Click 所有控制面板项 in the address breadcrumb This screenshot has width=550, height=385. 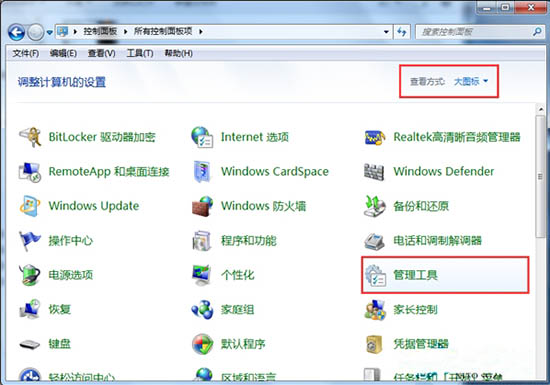[x=163, y=32]
